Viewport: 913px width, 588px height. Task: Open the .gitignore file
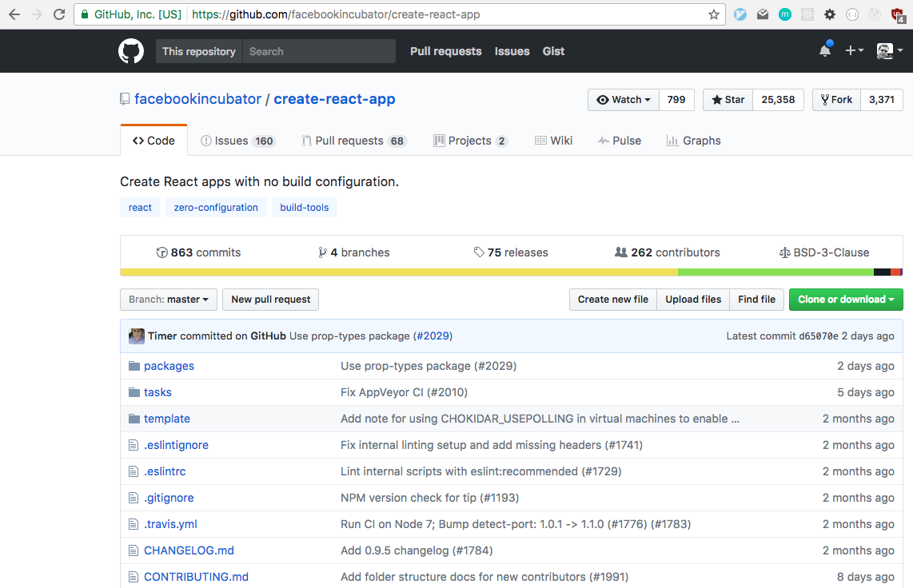tap(169, 498)
